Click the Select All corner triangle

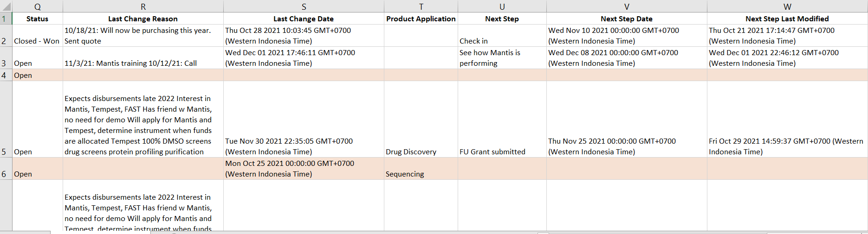(6, 6)
